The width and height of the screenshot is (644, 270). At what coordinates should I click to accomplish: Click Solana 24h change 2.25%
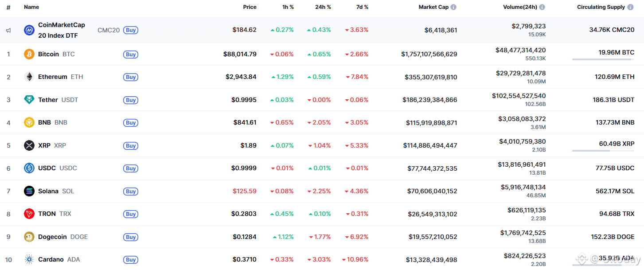(320, 191)
